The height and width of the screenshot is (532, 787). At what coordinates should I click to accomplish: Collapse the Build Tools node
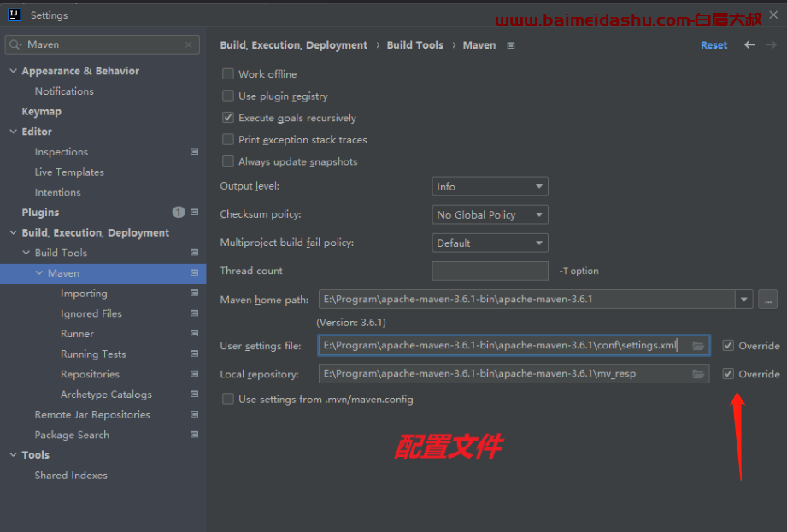(26, 253)
